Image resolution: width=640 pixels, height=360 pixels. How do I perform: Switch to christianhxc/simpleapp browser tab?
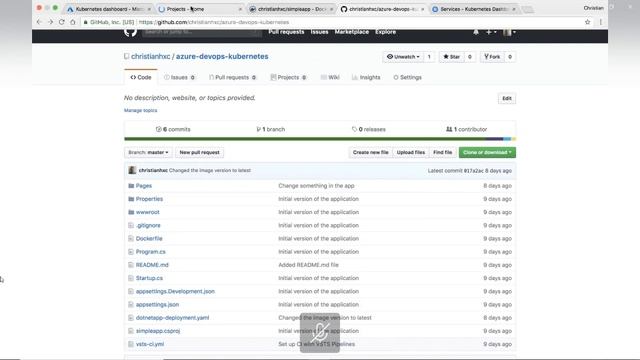point(291,9)
